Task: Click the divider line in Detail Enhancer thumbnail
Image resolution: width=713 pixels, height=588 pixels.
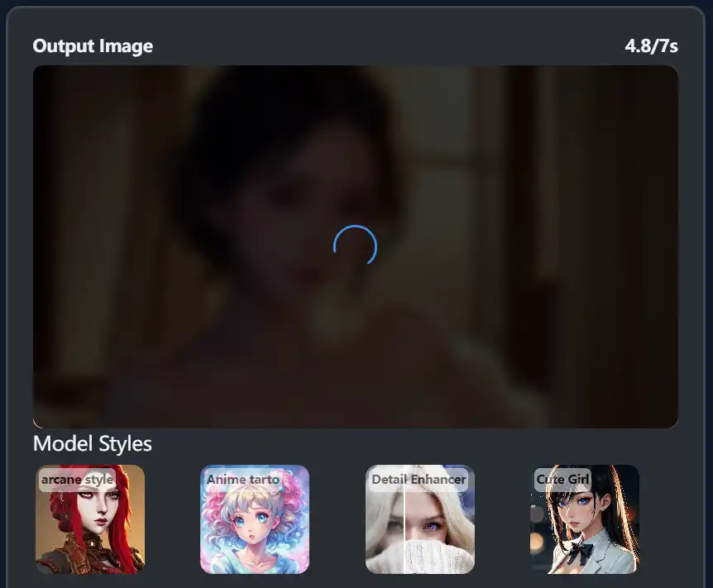Action: pos(404,529)
